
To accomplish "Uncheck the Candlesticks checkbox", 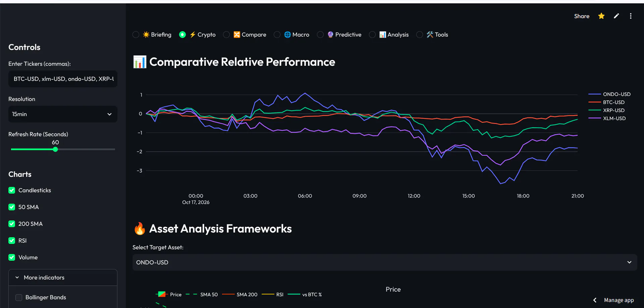I will click(x=12, y=190).
